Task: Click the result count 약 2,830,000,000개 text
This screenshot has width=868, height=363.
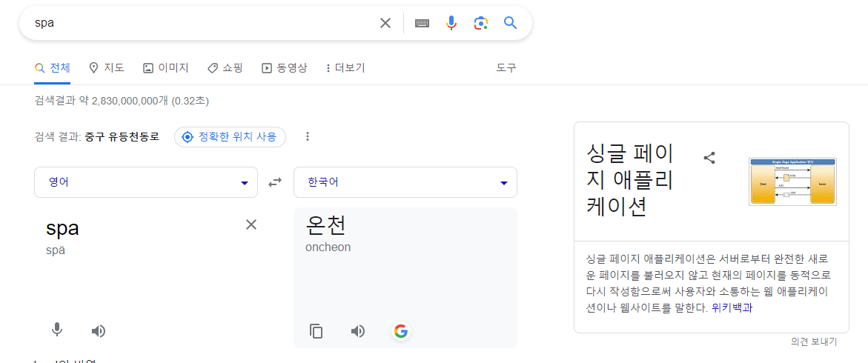Action: (124, 101)
